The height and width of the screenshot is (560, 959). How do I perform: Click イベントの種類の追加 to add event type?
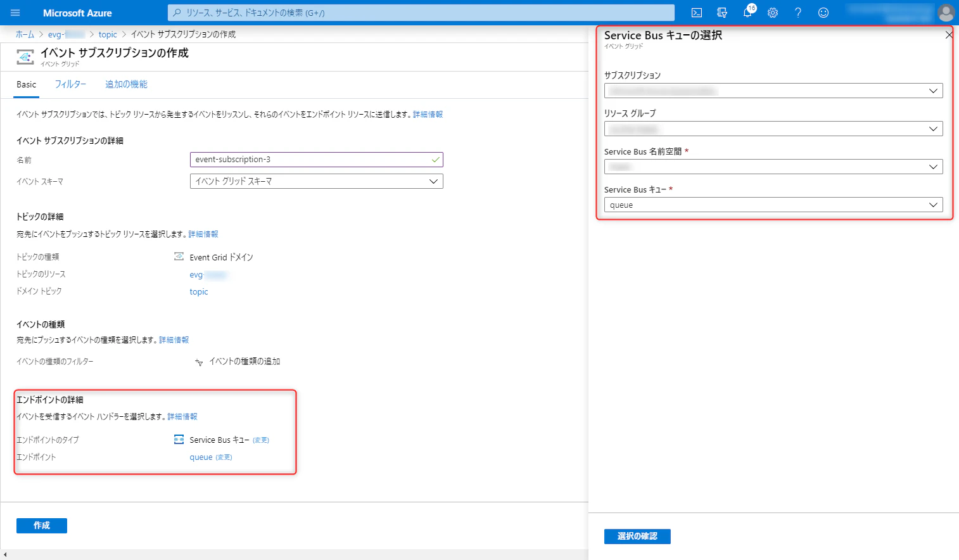pos(245,362)
